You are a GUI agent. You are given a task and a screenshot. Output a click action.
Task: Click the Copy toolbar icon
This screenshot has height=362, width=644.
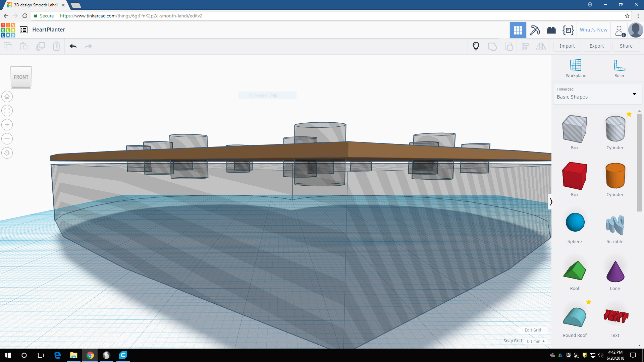click(x=8, y=46)
